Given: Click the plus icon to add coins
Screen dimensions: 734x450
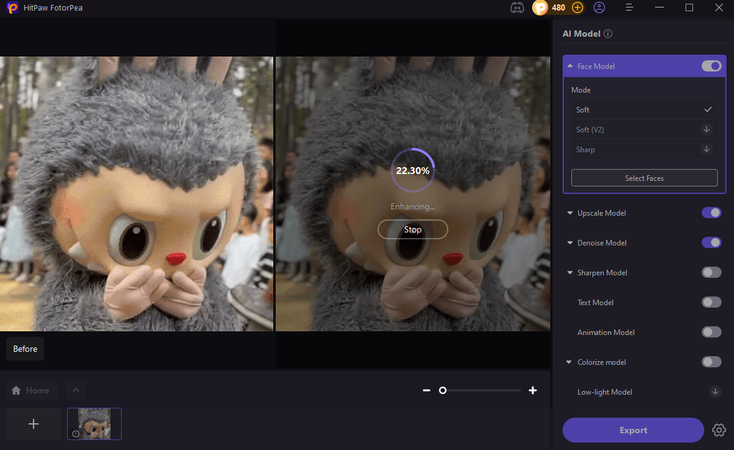Looking at the screenshot, I should [x=577, y=7].
